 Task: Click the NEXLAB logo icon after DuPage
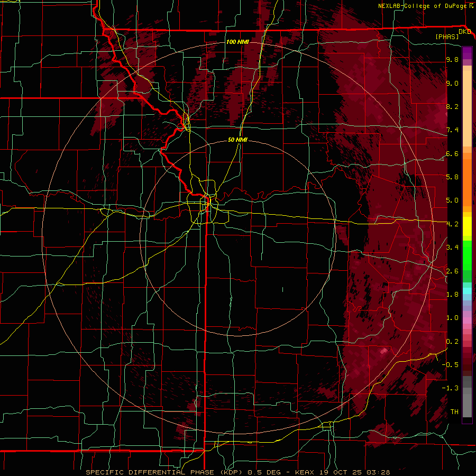coord(471,6)
